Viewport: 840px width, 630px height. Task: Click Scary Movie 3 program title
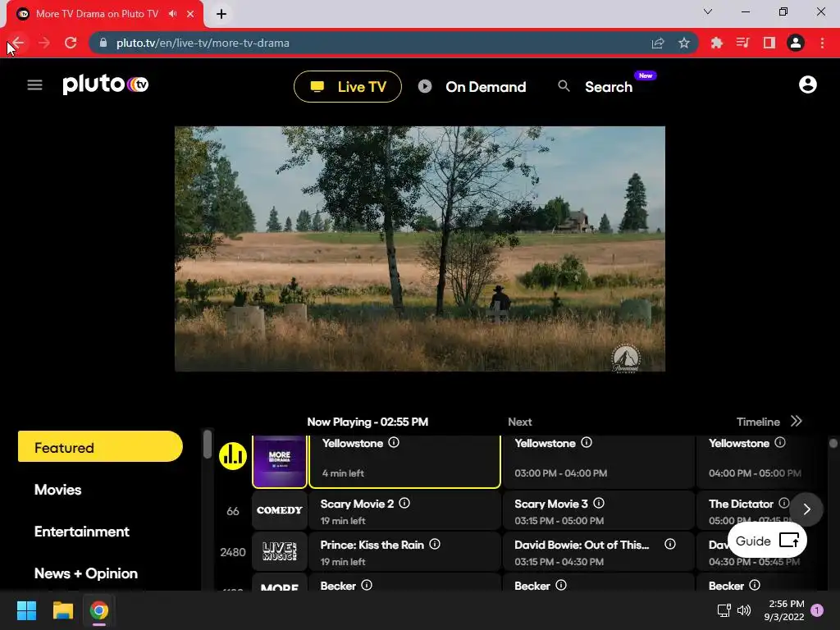[x=551, y=504]
